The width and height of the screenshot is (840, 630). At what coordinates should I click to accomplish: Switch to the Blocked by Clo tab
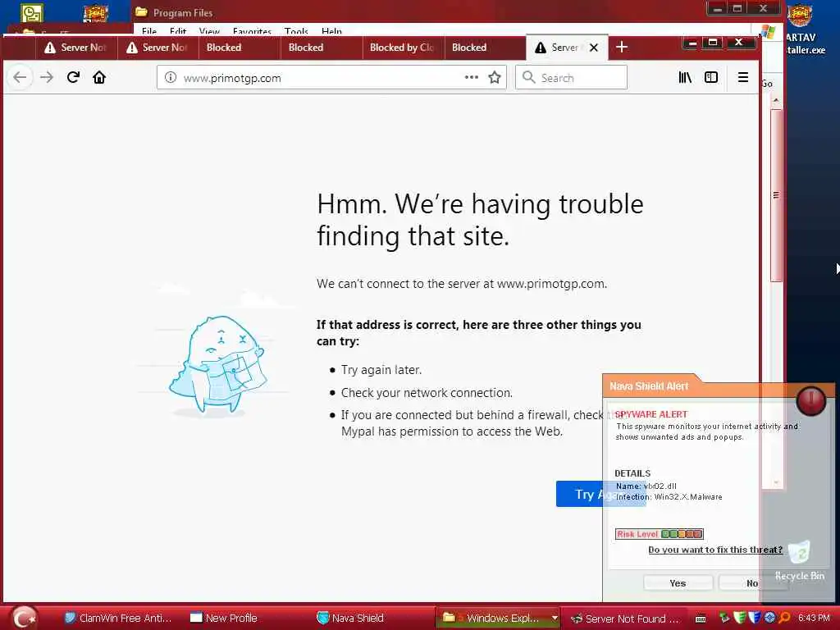point(403,47)
